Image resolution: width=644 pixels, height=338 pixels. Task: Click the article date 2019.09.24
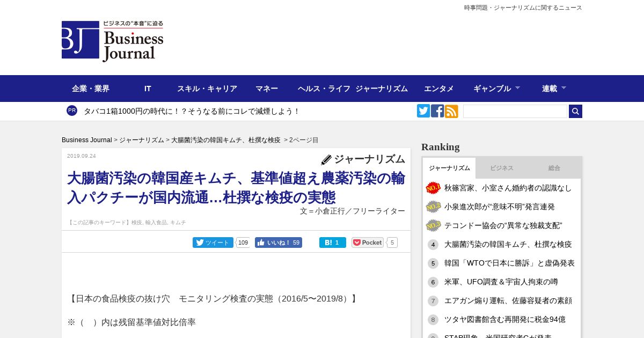coord(82,156)
